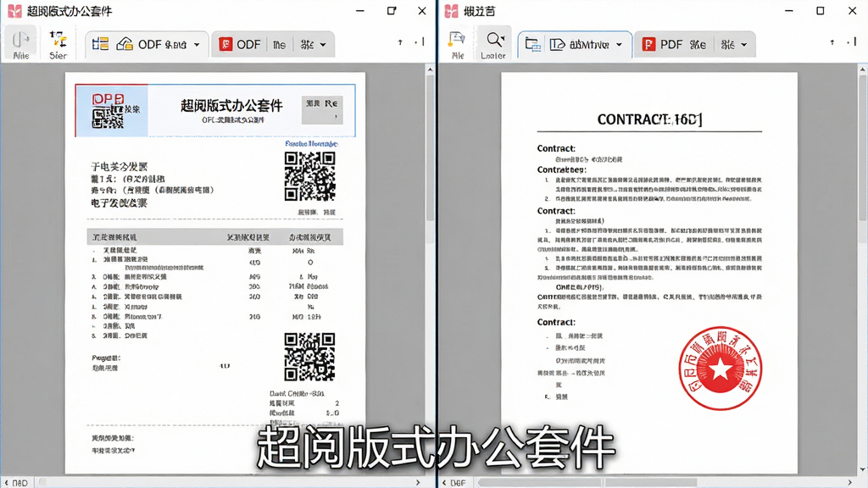Viewport: 868px width, 488px height.
Task: Click the up arrow icon in the invoice window toolbar
Action: tap(400, 42)
